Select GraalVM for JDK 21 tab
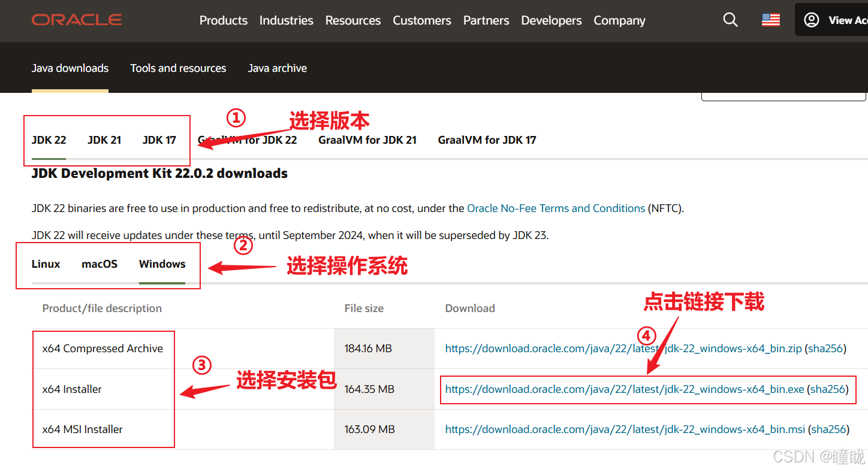The image size is (868, 472). (367, 140)
